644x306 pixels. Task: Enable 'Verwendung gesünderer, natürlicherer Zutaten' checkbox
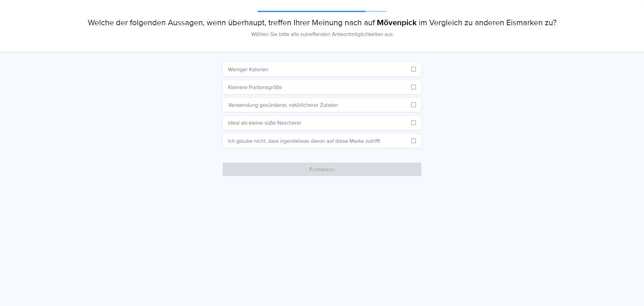click(413, 105)
